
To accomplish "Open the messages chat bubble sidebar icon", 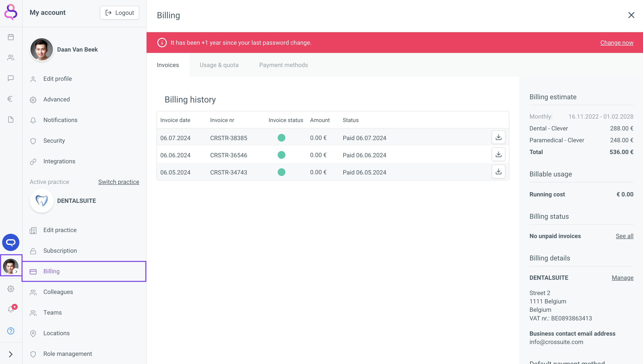I will coord(11,78).
